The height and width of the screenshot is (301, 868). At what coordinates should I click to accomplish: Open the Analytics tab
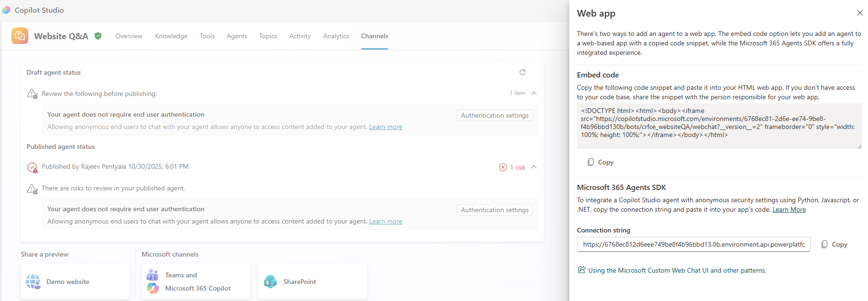(x=336, y=36)
